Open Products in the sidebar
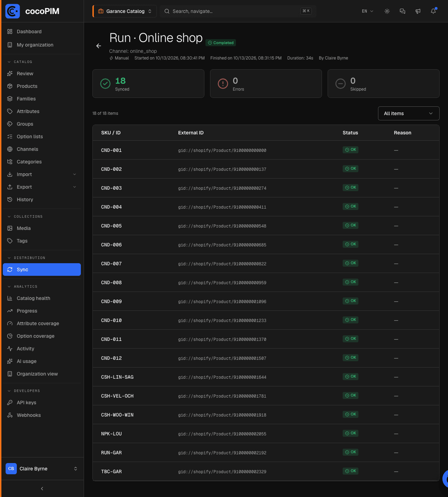 (x=42, y=86)
